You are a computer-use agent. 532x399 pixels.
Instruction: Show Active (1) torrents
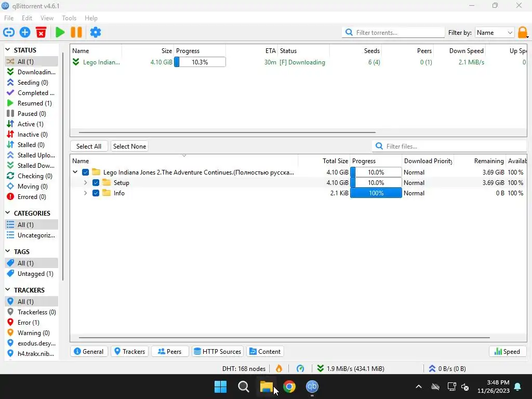tap(31, 124)
